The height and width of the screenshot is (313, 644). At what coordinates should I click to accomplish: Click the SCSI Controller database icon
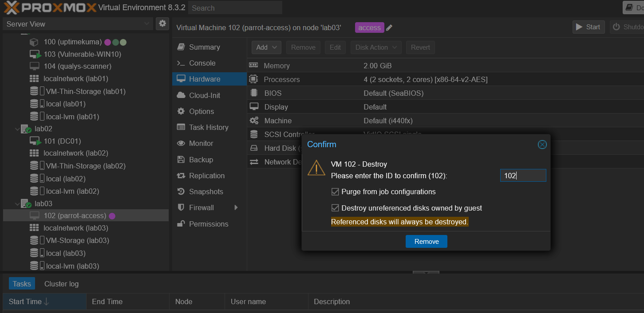click(254, 134)
